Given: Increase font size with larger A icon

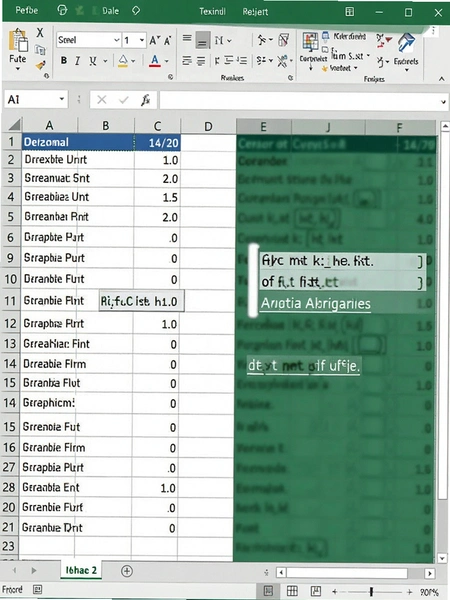Looking at the screenshot, I should (154, 40).
